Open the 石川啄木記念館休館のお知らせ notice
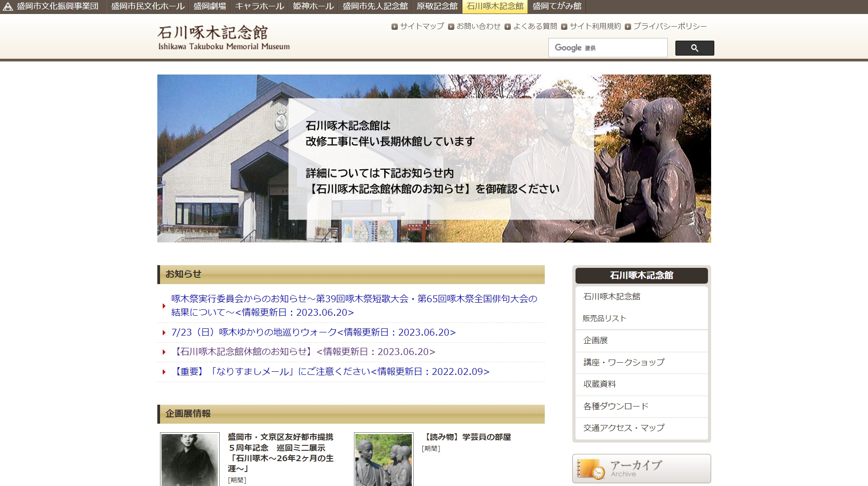868x486 pixels. [x=303, y=352]
